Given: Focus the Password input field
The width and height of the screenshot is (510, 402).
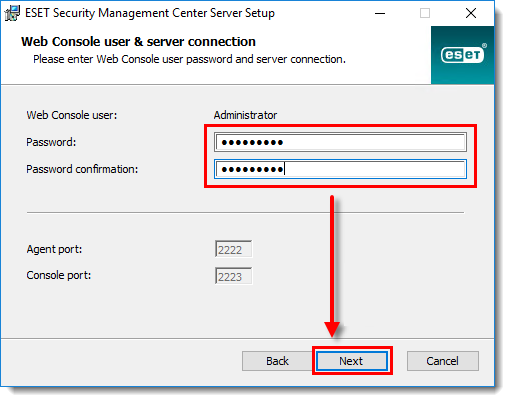Looking at the screenshot, I should coord(340,142).
